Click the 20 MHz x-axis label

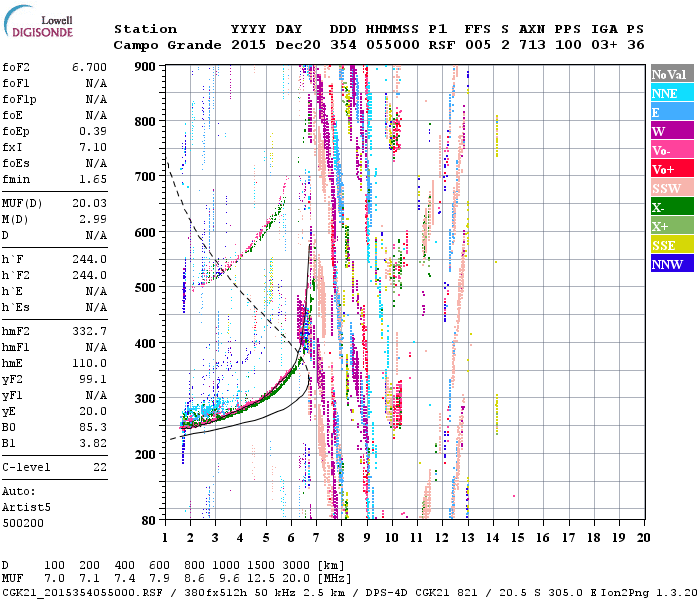(x=643, y=538)
